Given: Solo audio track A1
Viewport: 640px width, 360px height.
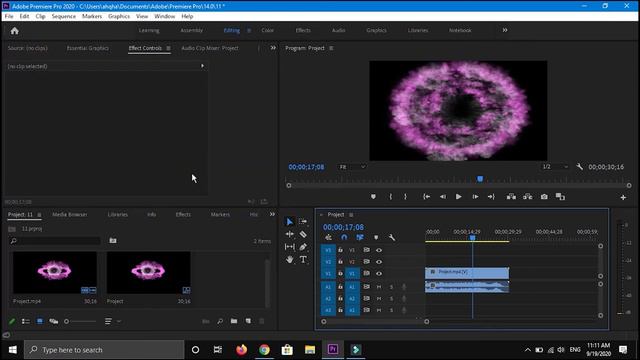Looking at the screenshot, I should click(x=391, y=287).
